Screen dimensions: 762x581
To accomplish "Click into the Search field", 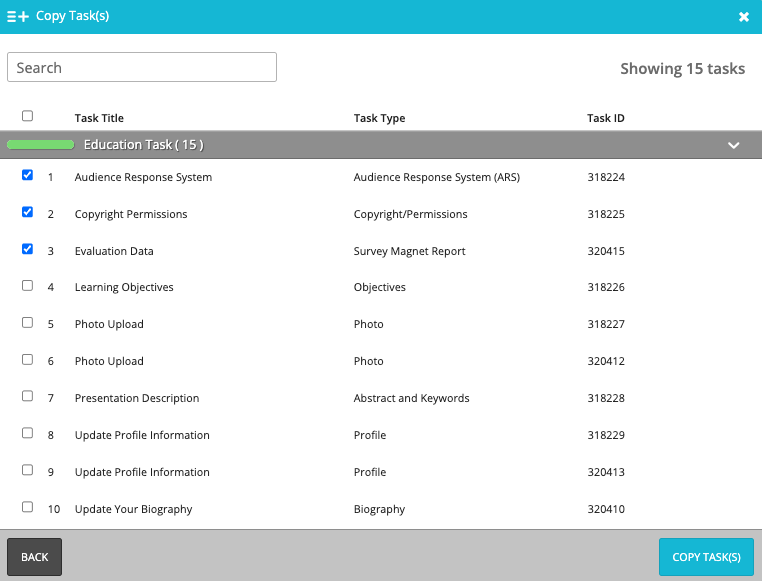I will tap(142, 67).
